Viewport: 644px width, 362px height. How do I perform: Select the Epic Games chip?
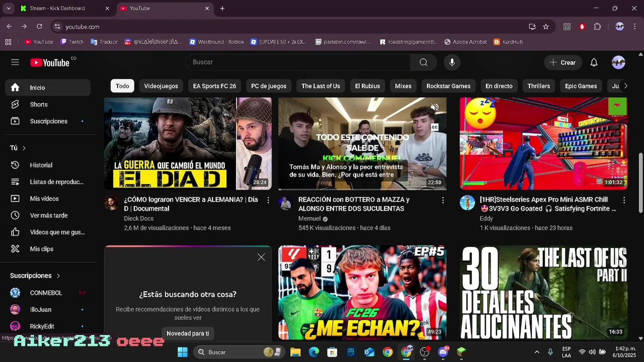pyautogui.click(x=581, y=86)
